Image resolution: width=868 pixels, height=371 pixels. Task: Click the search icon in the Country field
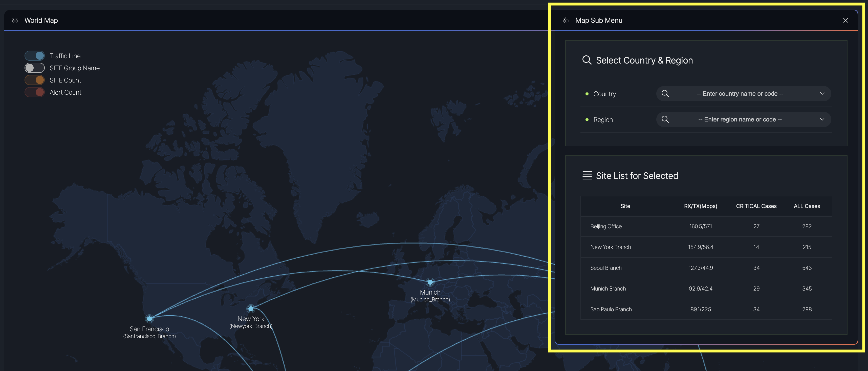coord(665,93)
